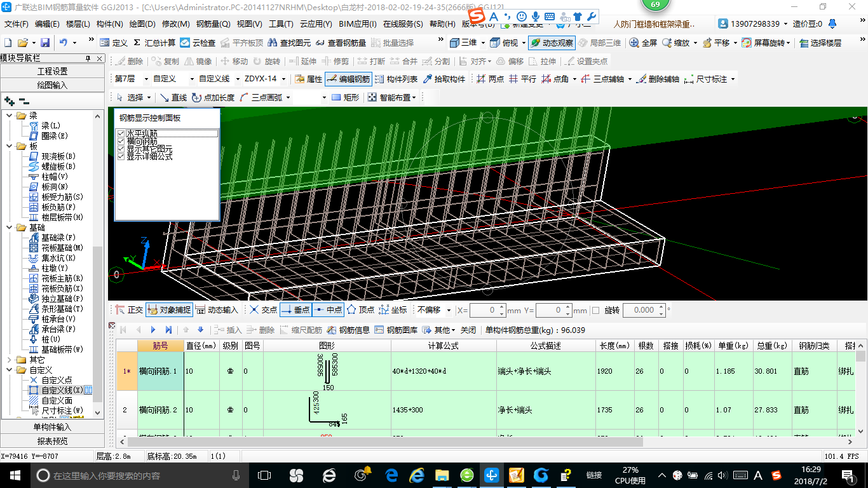This screenshot has width=868, height=488.
Task: Open 钢筋信息 rebar info
Action: pyautogui.click(x=348, y=330)
